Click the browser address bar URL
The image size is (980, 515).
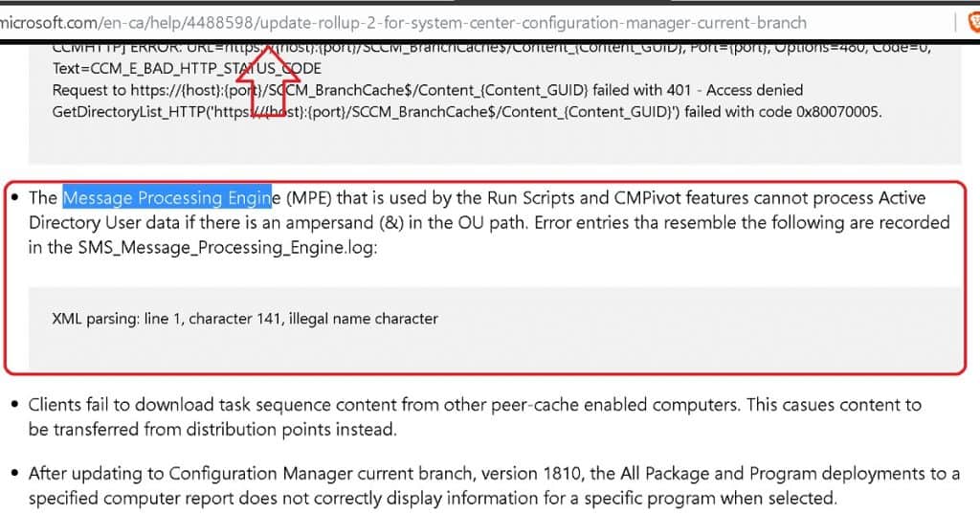403,23
